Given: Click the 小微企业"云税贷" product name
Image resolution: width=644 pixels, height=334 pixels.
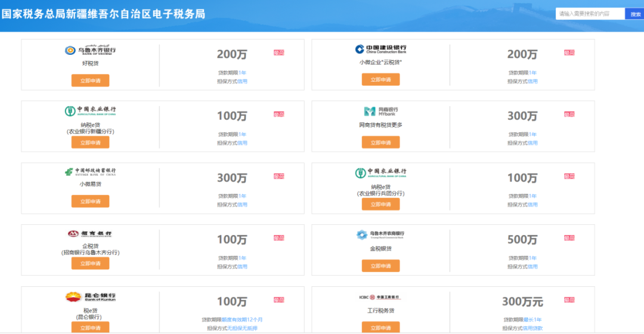Looking at the screenshot, I should pyautogui.click(x=380, y=63).
